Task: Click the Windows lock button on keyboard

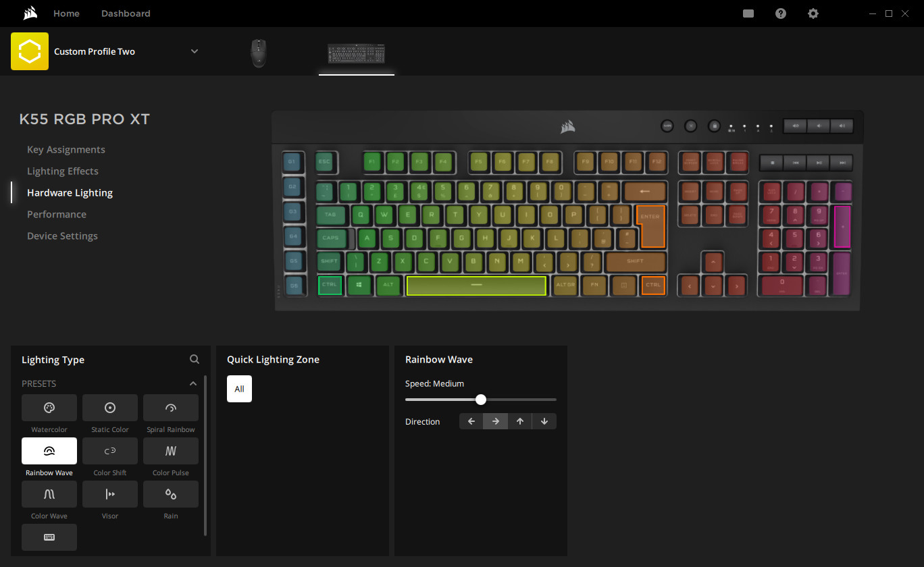Action: (714, 126)
